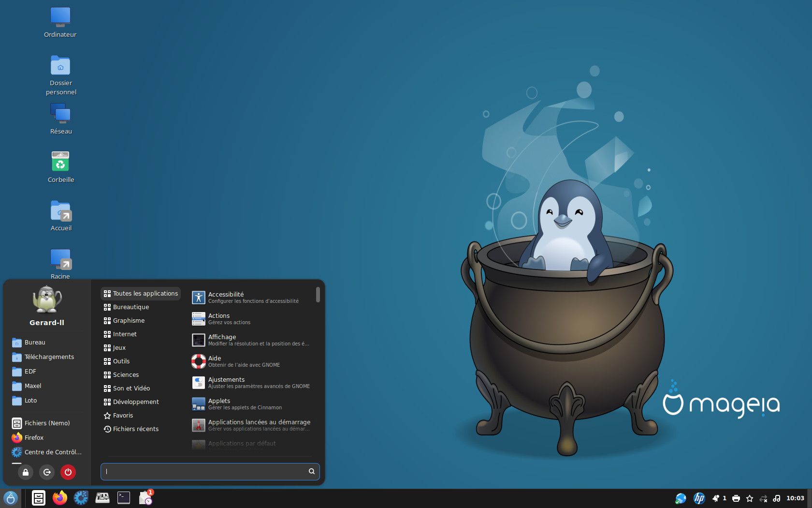
Task: Click the menu search input field
Action: coord(210,472)
